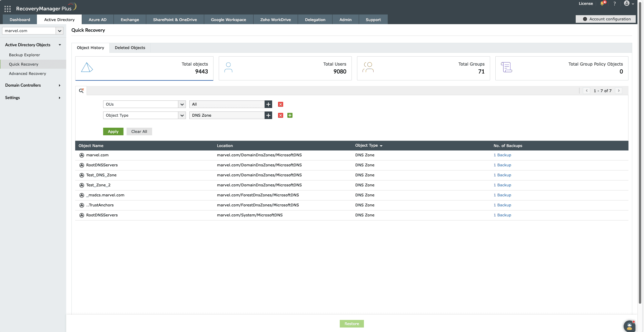Switch to the Dashboard tab
644x332 pixels.
click(x=20, y=20)
